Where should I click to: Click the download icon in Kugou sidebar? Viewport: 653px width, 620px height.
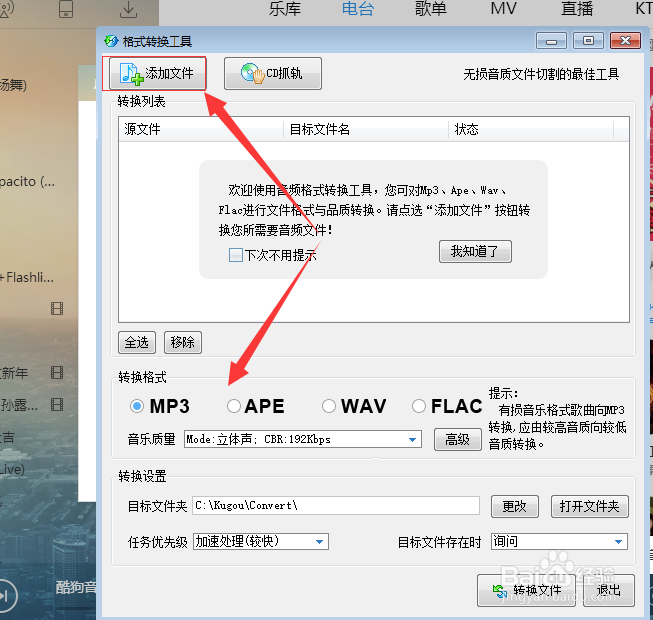pos(128,10)
